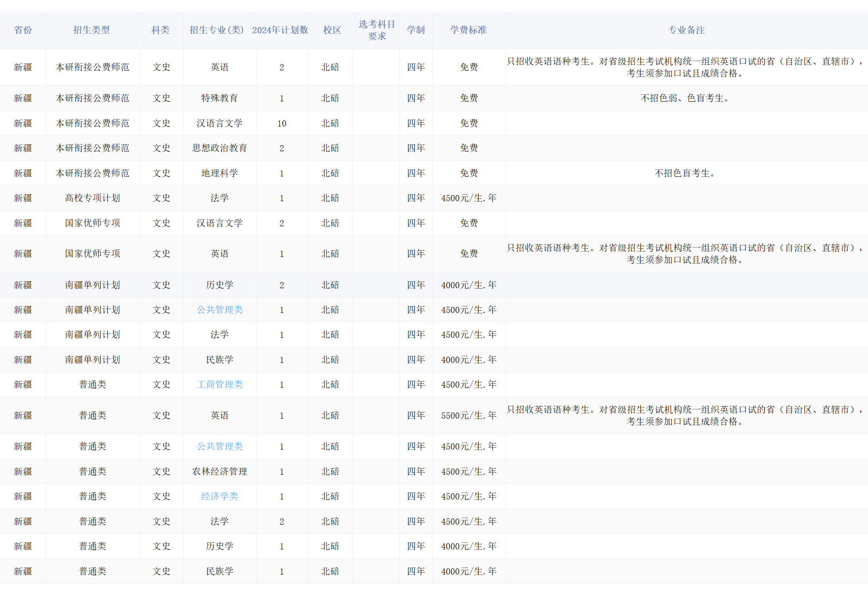Click the 招生类型 column header

pos(91,30)
